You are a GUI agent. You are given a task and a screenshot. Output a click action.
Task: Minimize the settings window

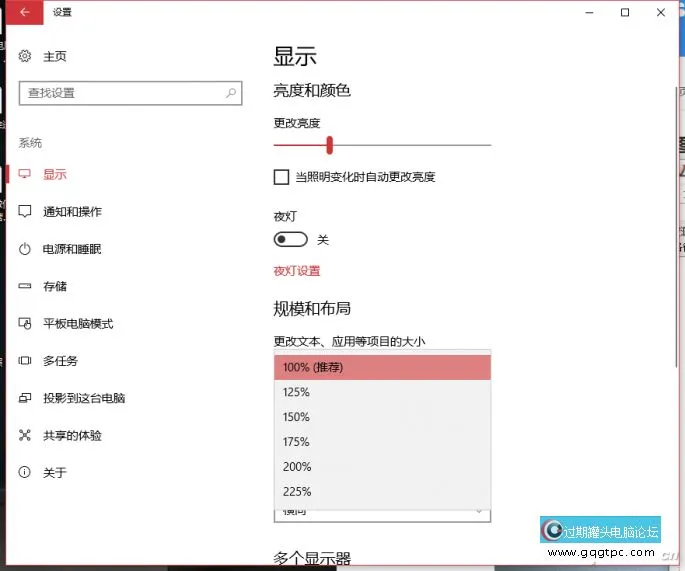pos(589,13)
